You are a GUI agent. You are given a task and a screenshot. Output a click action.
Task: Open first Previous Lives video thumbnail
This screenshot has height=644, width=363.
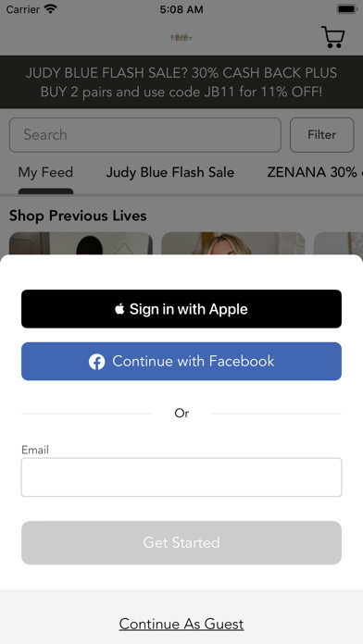click(81, 243)
